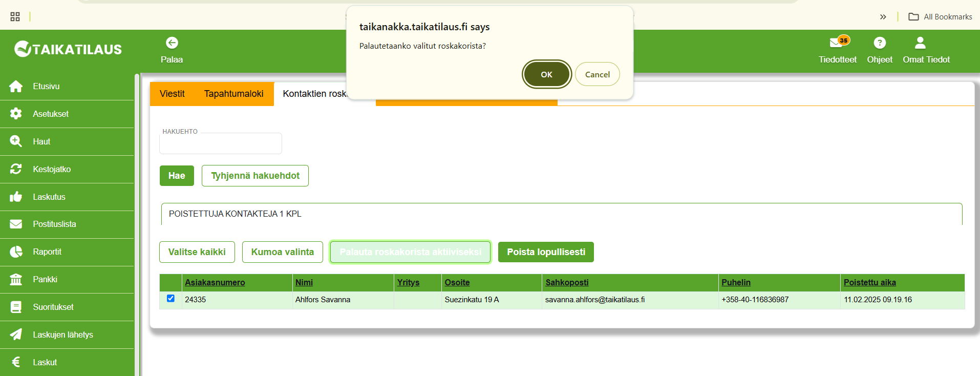Screen dimensions: 980x376
Task: Click the Asetukset gear icon
Action: [16, 114]
